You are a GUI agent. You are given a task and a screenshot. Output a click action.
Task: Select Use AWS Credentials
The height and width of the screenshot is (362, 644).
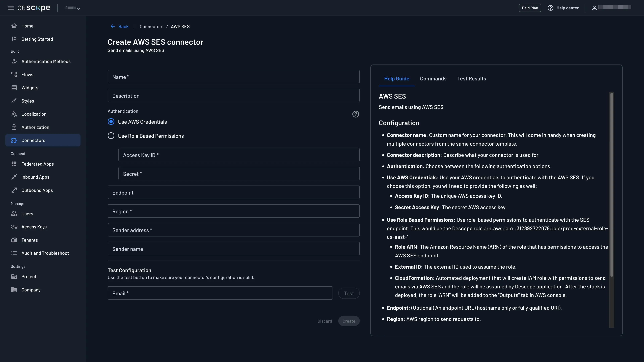pos(111,122)
